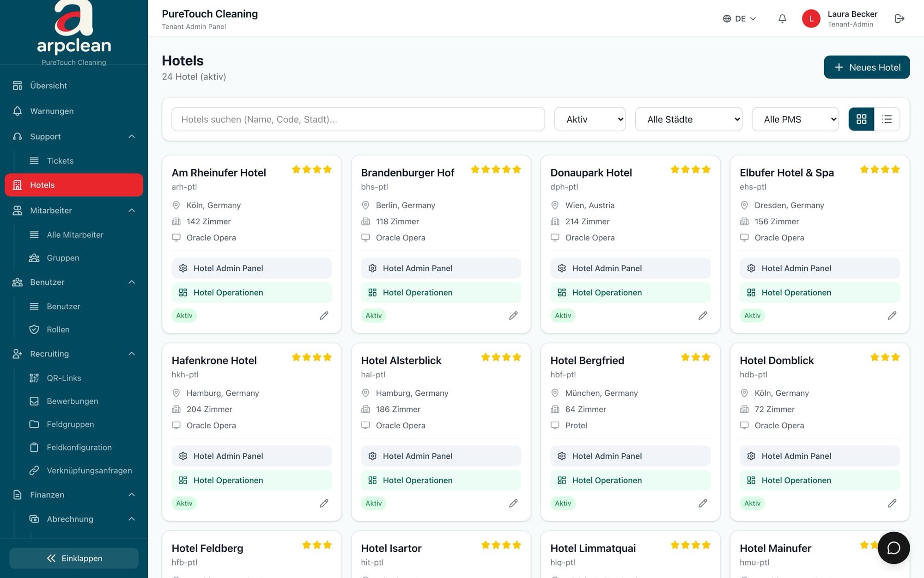Select Hotels in sidebar
Image resolution: width=924 pixels, height=578 pixels.
[x=74, y=185]
